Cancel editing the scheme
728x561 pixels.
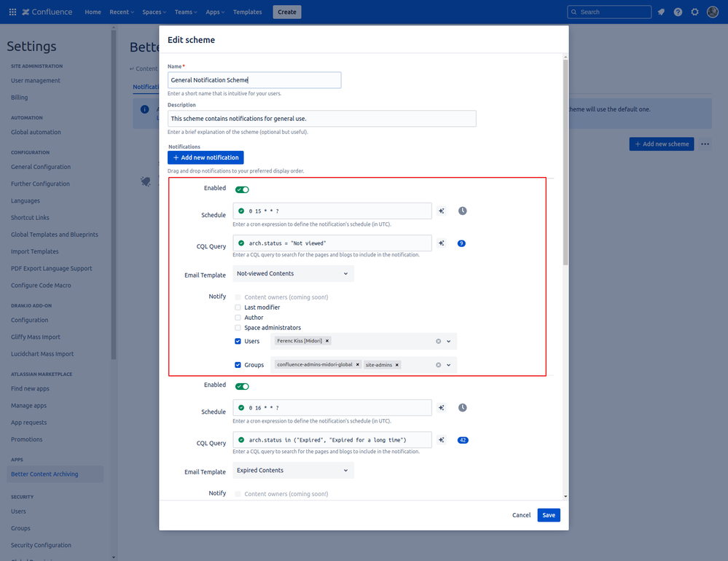(x=521, y=515)
